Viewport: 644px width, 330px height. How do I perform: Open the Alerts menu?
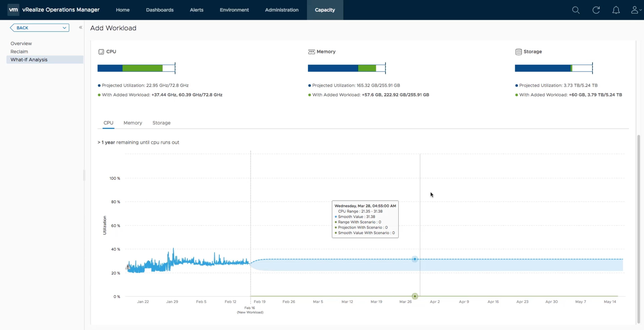(x=196, y=10)
